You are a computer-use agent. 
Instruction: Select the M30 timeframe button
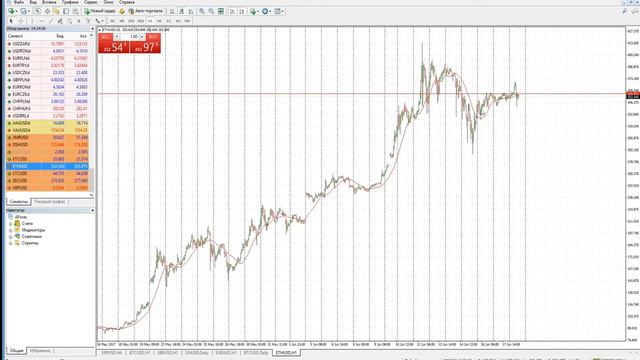141,21
